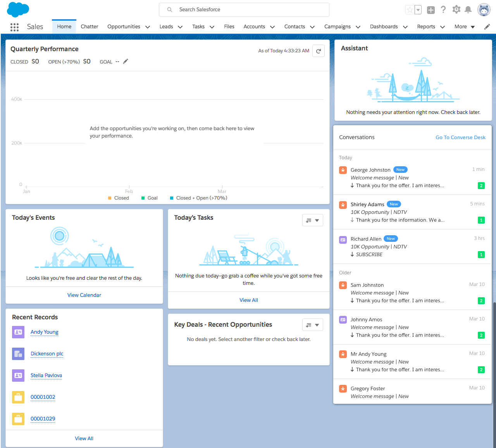The width and height of the screenshot is (496, 448).
Task: Open the Dickenson plc record link
Action: point(47,354)
